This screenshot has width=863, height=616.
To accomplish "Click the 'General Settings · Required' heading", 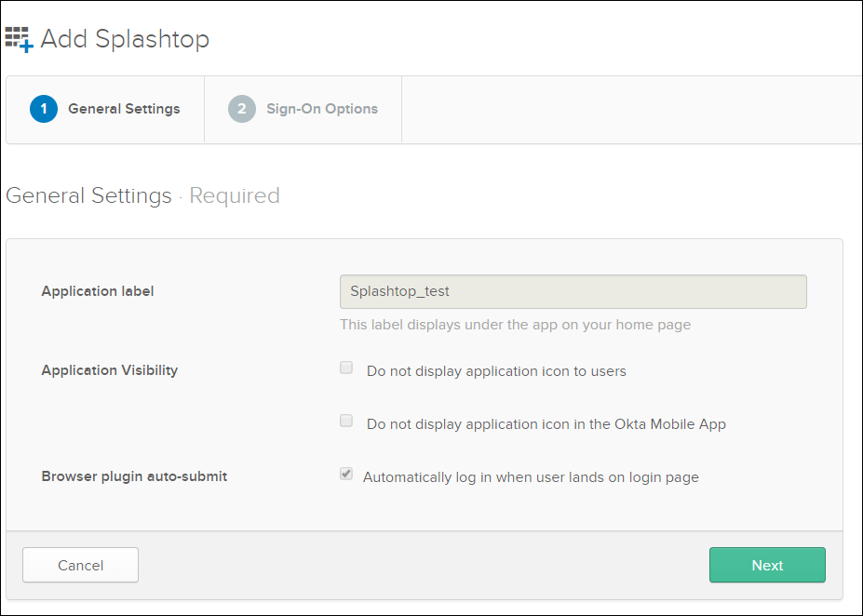I will pyautogui.click(x=142, y=195).
